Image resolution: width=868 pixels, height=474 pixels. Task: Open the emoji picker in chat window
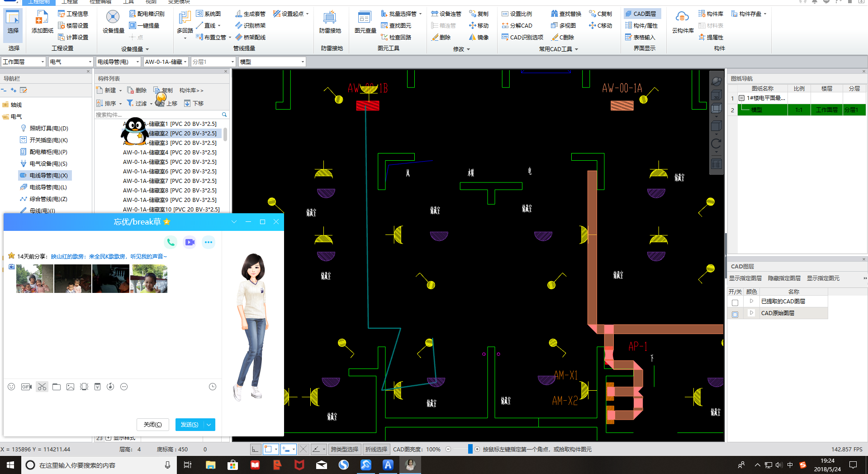(12, 387)
